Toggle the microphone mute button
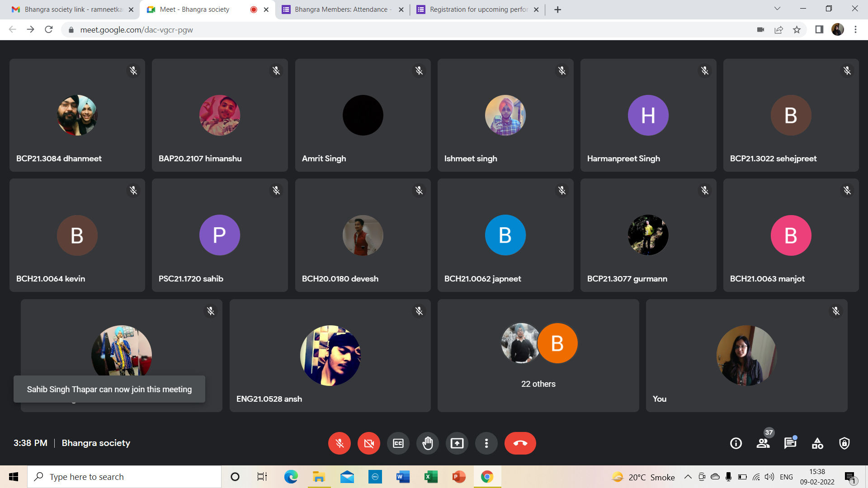The image size is (868, 488). [x=339, y=443]
